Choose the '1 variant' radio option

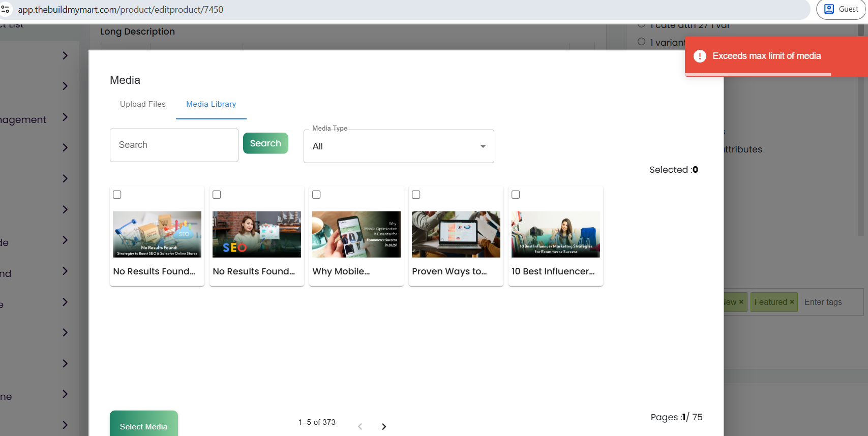tap(642, 42)
